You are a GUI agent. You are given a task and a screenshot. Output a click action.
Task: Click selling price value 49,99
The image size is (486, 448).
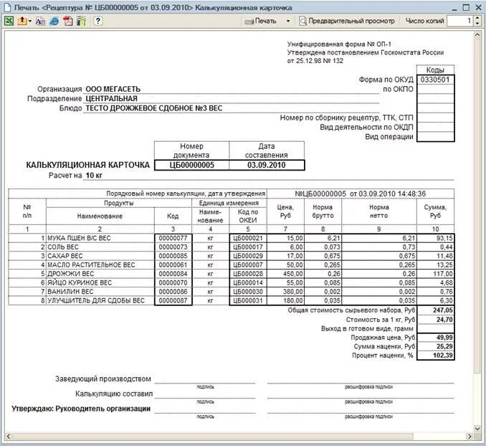(436, 338)
